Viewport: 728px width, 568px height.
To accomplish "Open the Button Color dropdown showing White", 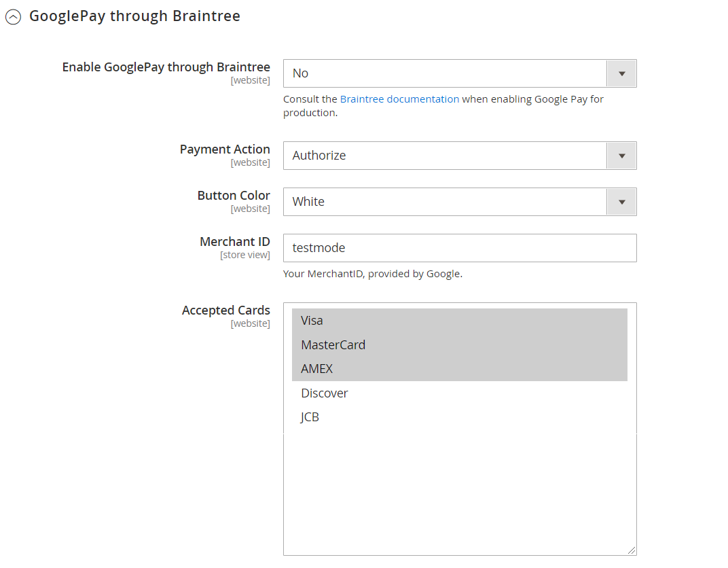I will pyautogui.click(x=460, y=202).
